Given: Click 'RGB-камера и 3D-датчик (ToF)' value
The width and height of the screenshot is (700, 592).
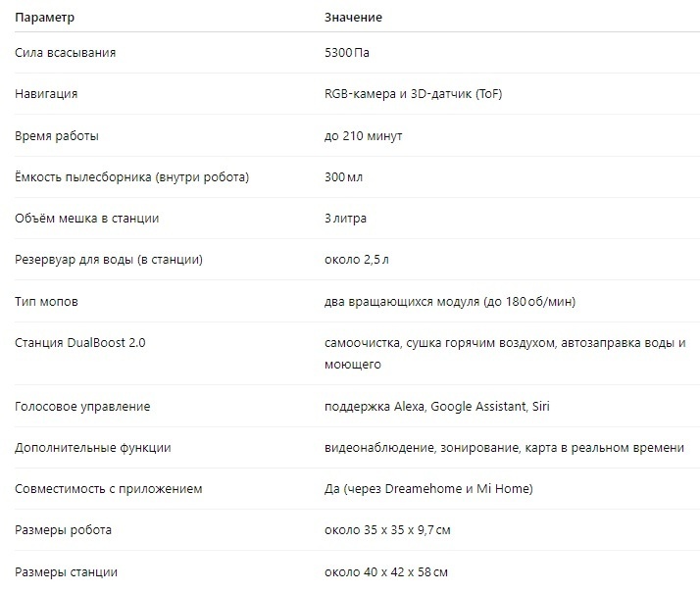Looking at the screenshot, I should point(414,94).
